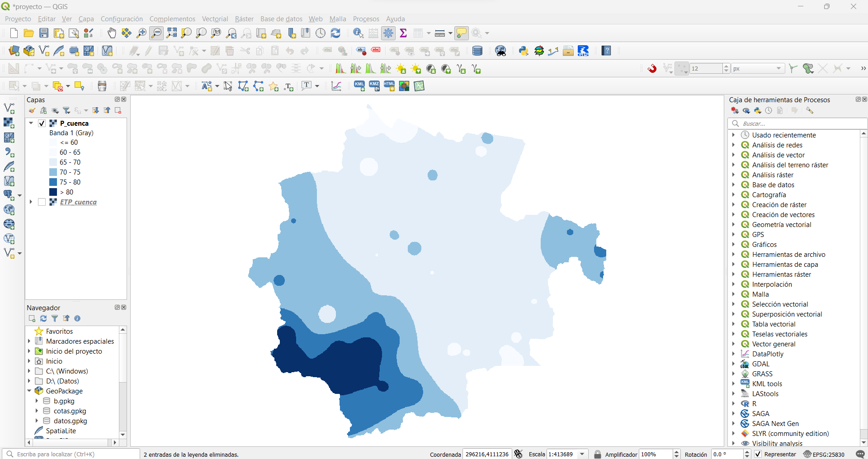868x459 pixels.
Task: Click the EPSG:25830 projection button
Action: point(829,454)
